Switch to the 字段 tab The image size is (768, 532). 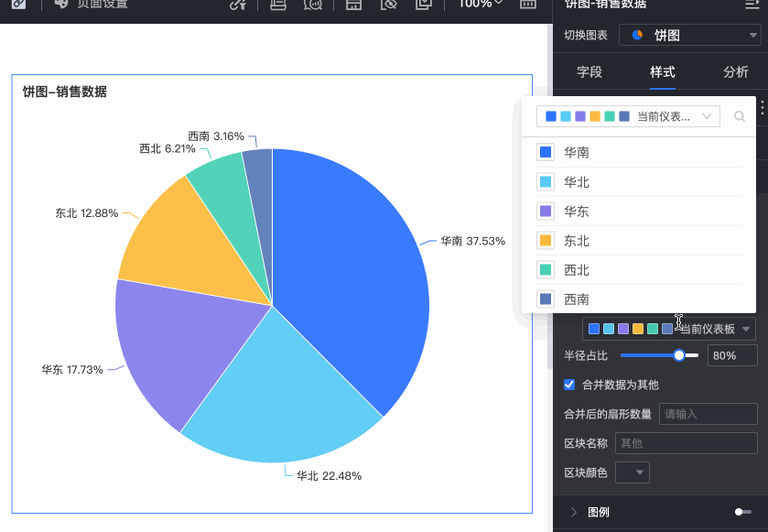point(590,72)
